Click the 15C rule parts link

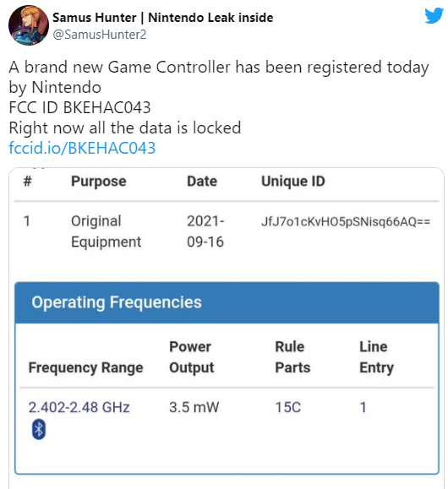pos(288,407)
